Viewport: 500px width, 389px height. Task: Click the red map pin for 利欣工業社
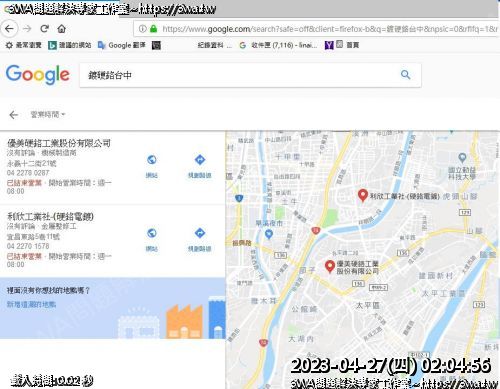tap(363, 195)
